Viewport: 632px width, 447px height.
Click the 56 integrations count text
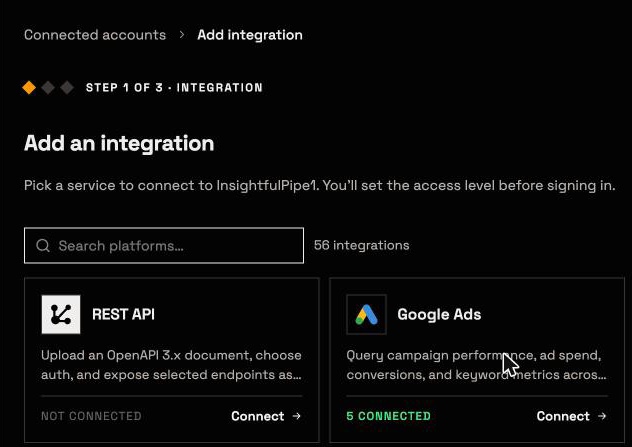(362, 245)
